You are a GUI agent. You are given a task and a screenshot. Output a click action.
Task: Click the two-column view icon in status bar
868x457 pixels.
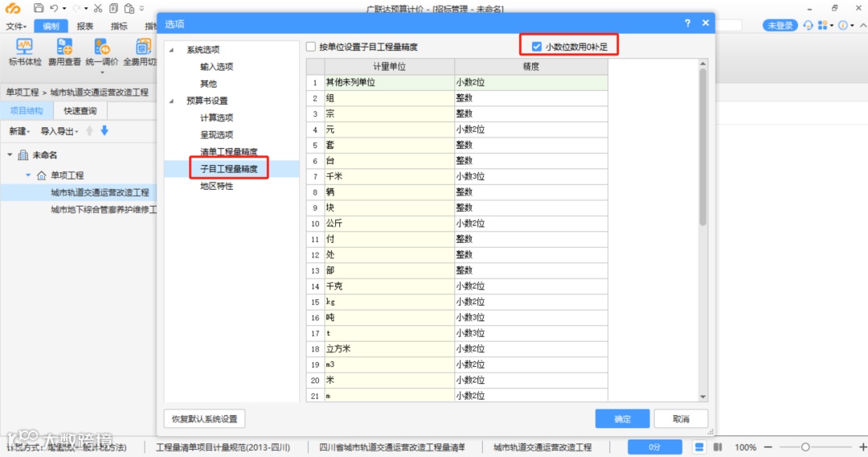(x=718, y=447)
